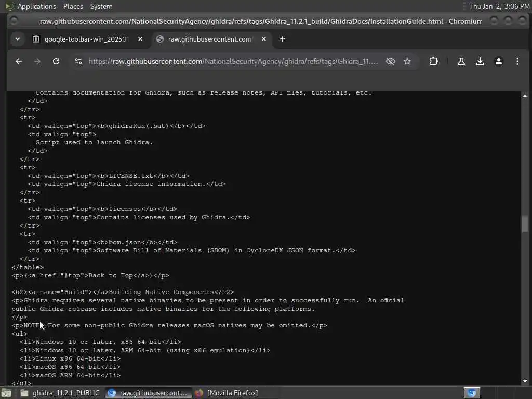The height and width of the screenshot is (399, 532).
Task: Switch to Mozilla Firefox taskbar window
Action: pyautogui.click(x=227, y=393)
